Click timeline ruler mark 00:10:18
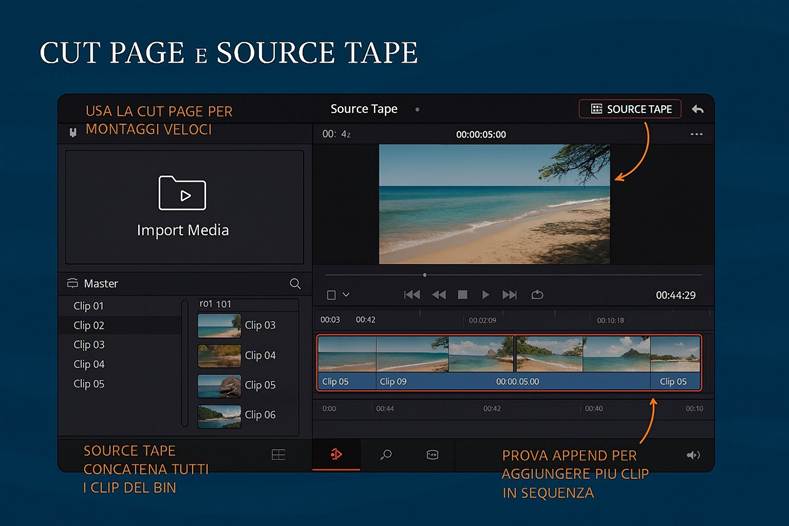Image resolution: width=789 pixels, height=526 pixels. (x=610, y=320)
